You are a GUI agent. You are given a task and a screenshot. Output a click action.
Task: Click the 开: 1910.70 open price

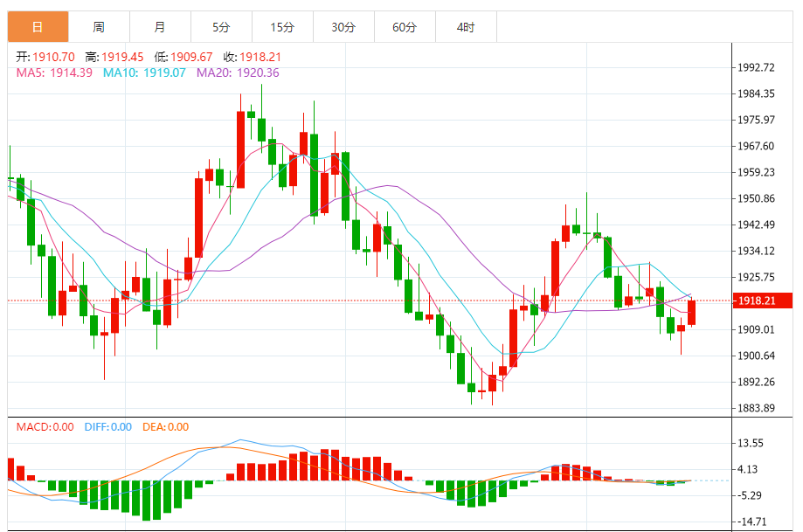pyautogui.click(x=45, y=57)
